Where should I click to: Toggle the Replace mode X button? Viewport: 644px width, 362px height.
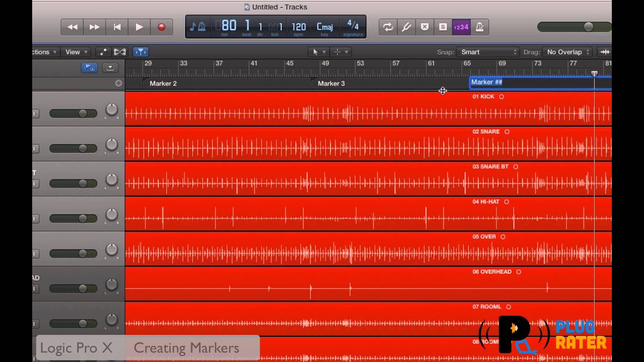425,27
